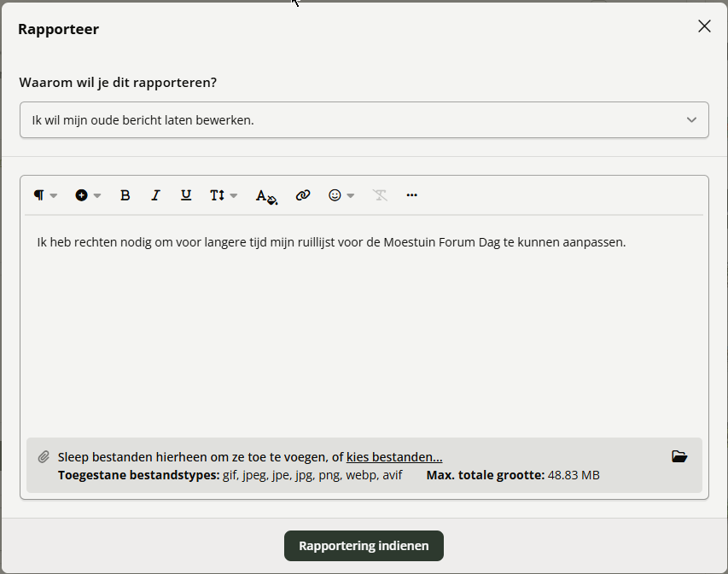Click the insert link icon
Image resolution: width=728 pixels, height=574 pixels.
coord(302,195)
